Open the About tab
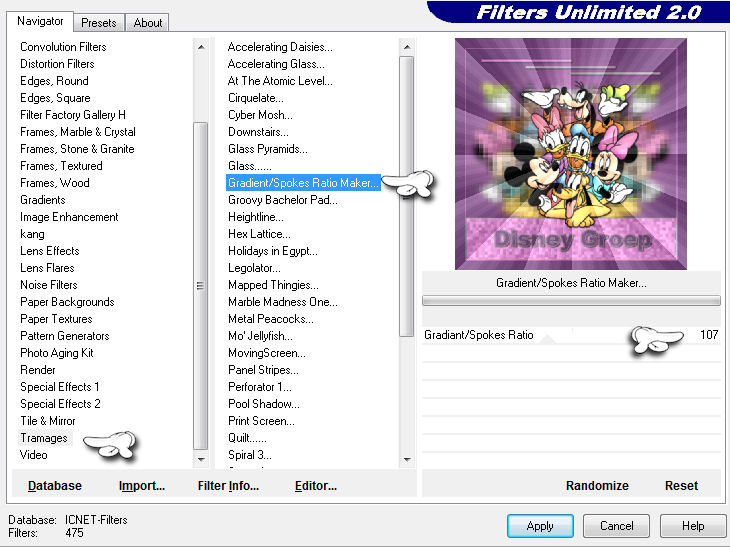 [148, 23]
